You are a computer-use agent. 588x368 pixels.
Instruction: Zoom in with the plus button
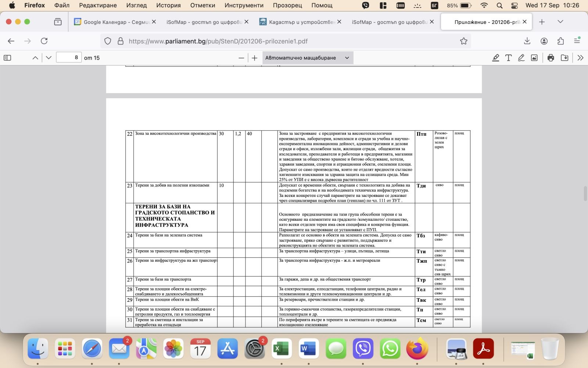tap(254, 58)
